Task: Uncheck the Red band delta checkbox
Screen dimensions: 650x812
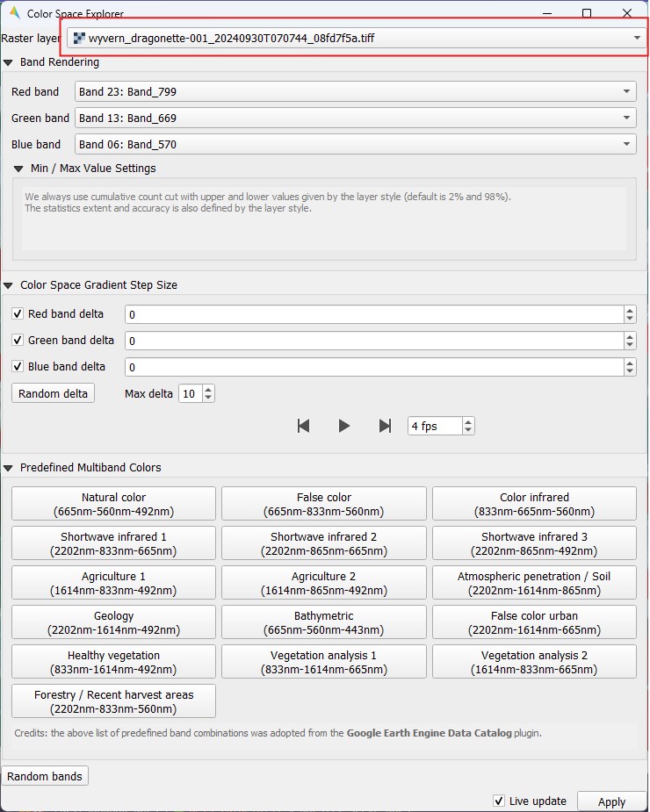Action: tap(18, 314)
